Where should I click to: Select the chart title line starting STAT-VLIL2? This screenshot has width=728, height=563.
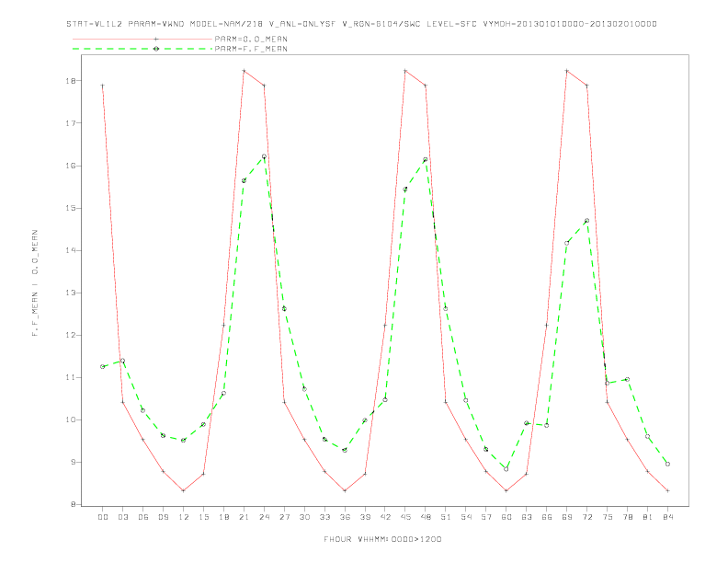pyautogui.click(x=361, y=24)
